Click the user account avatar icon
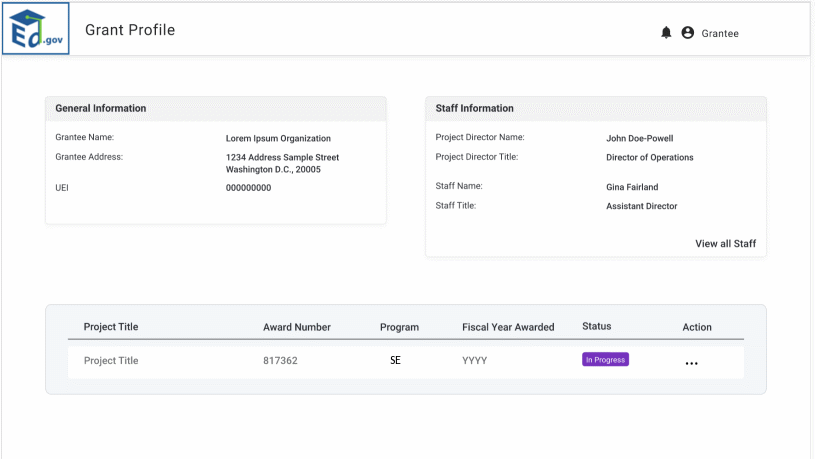This screenshot has height=459, width=815. [x=687, y=33]
